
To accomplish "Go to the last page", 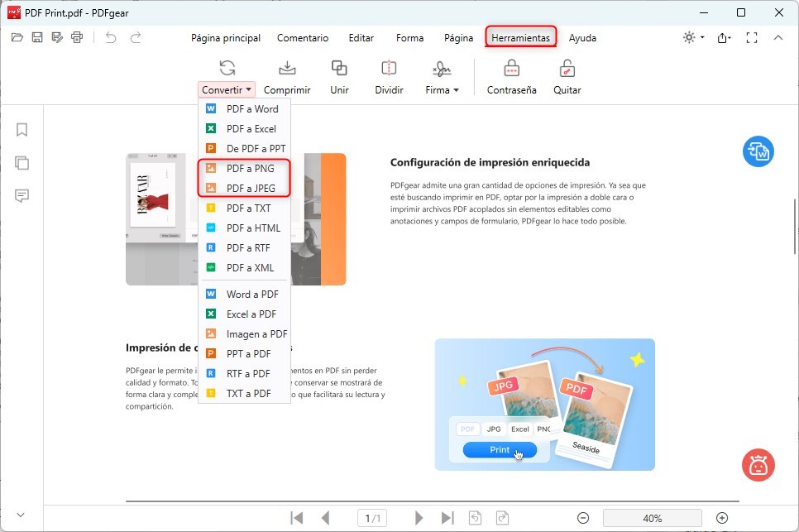I will pos(447,518).
